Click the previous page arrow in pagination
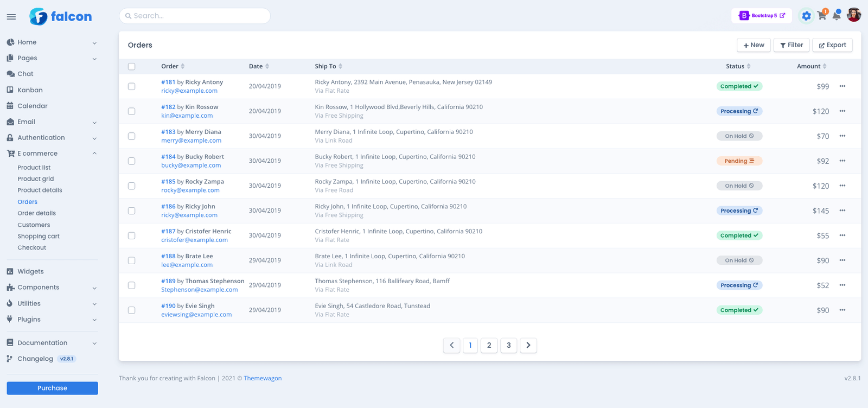Viewport: 868px width, 408px height. [x=451, y=345]
